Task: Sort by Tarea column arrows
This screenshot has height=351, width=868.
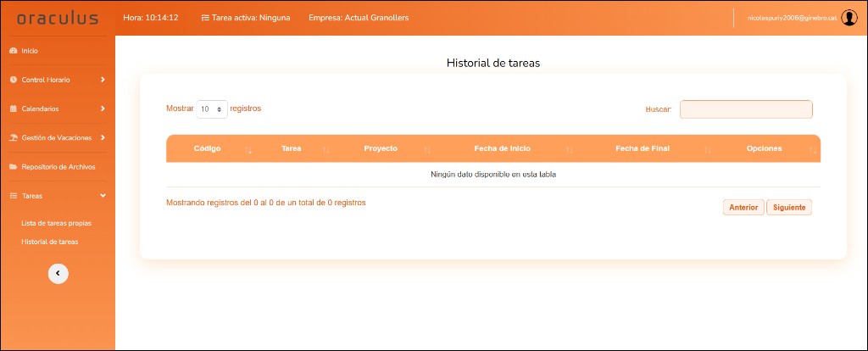Action: [x=326, y=150]
